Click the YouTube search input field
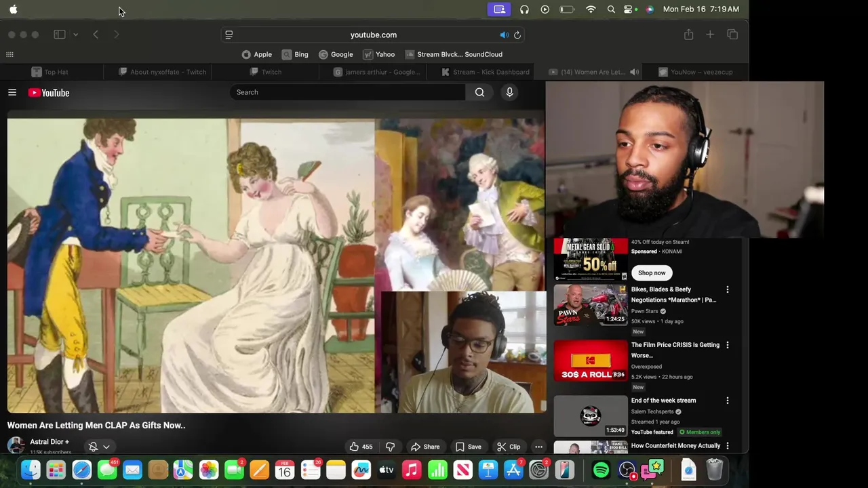Image resolution: width=868 pixels, height=488 pixels. click(x=347, y=92)
